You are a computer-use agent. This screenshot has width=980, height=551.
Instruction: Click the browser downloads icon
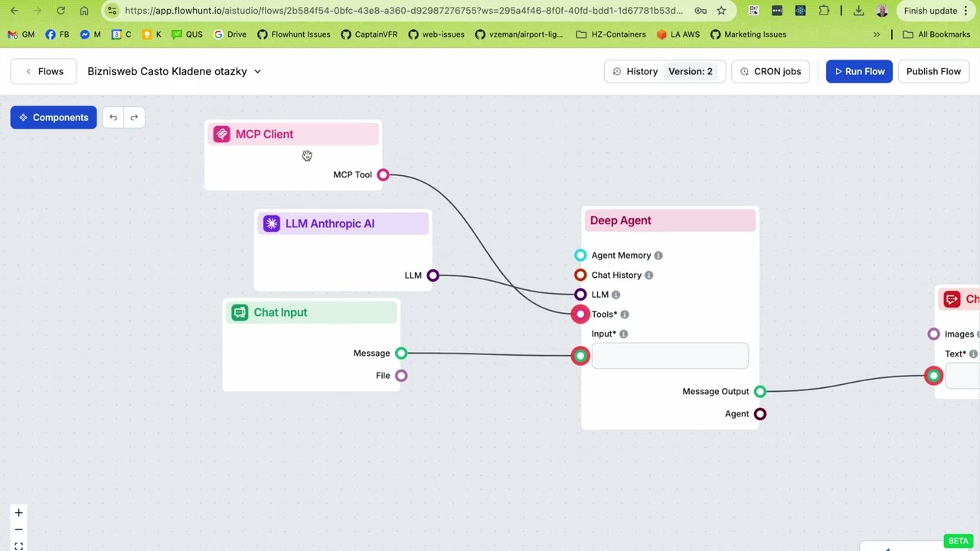click(859, 10)
